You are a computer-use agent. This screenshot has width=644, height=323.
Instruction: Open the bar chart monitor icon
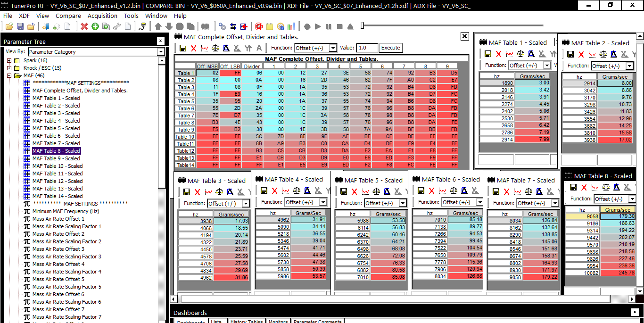[291, 26]
